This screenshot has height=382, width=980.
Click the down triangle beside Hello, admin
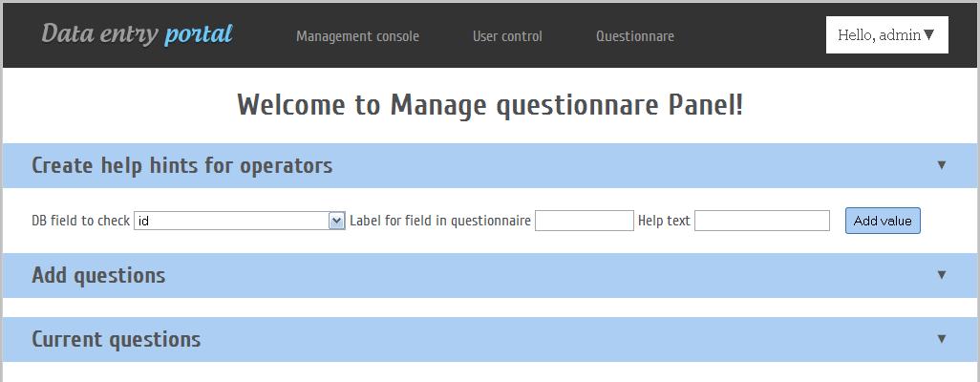point(929,35)
